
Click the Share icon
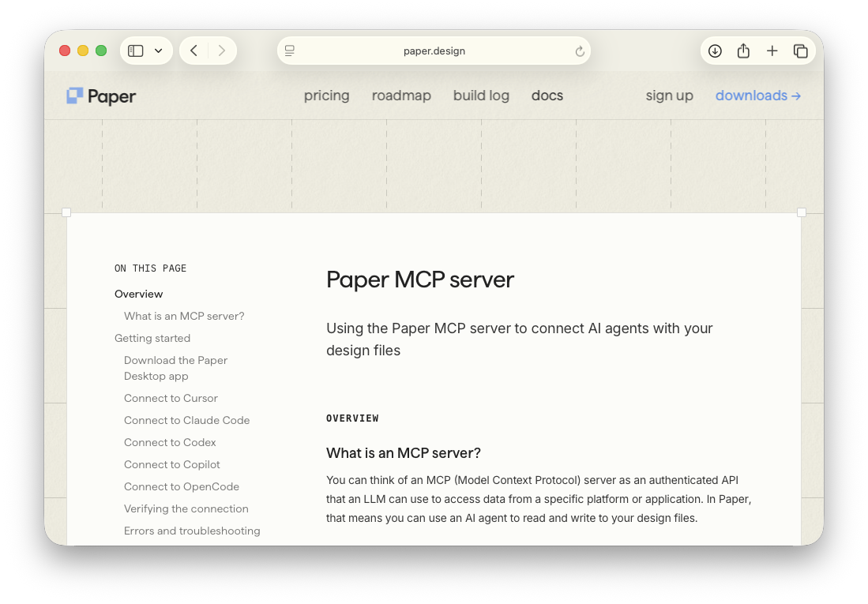coord(743,50)
